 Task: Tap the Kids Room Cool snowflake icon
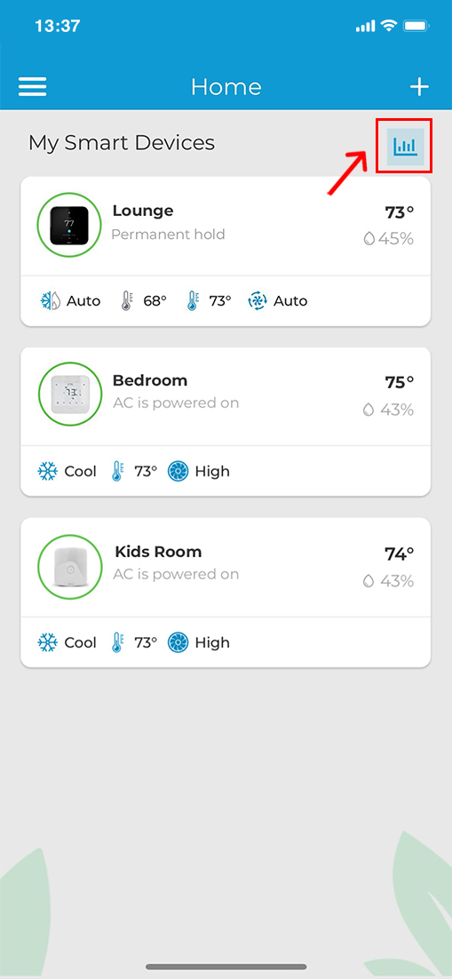[47, 642]
